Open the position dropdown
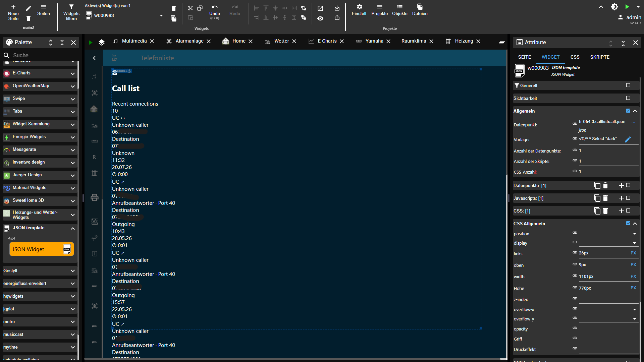Image resolution: width=644 pixels, height=362 pixels. pyautogui.click(x=608, y=234)
